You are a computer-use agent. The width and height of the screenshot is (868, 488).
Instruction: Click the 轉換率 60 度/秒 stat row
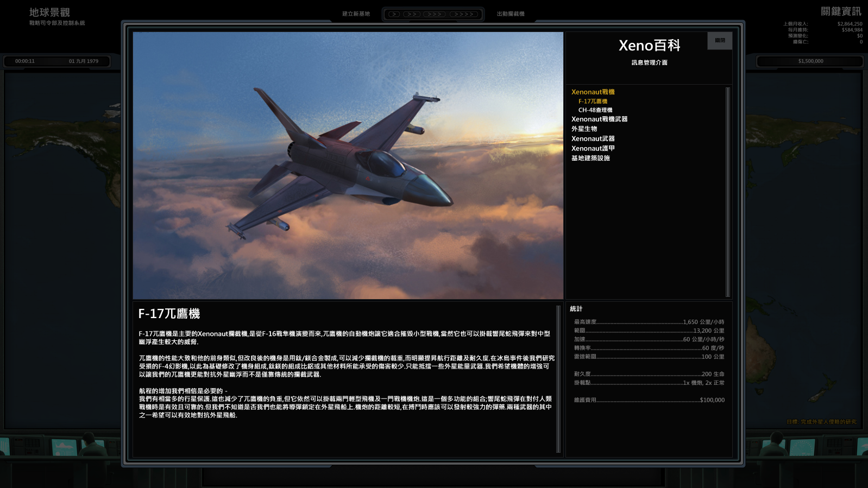pos(649,348)
